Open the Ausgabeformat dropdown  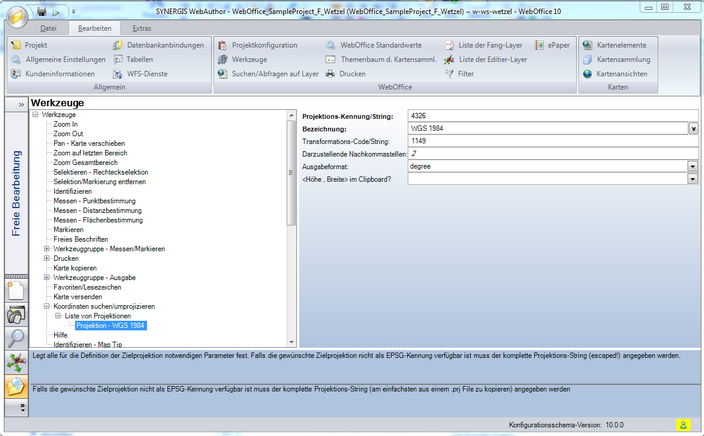692,166
